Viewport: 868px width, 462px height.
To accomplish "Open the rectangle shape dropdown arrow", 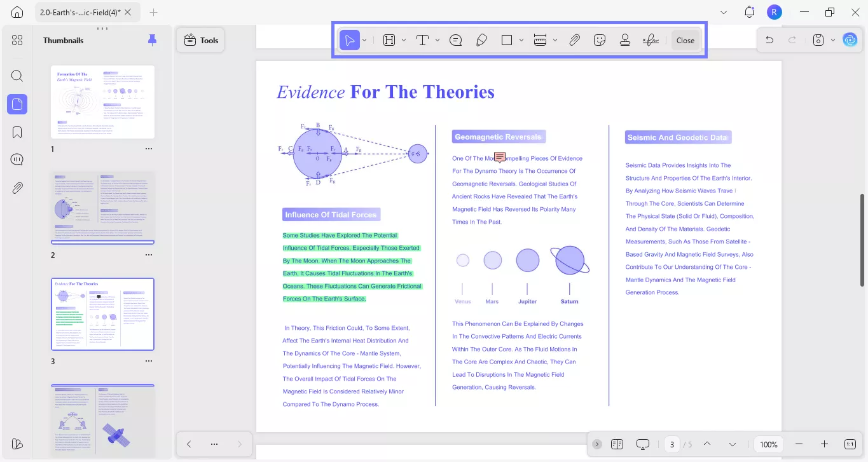I will pos(521,40).
